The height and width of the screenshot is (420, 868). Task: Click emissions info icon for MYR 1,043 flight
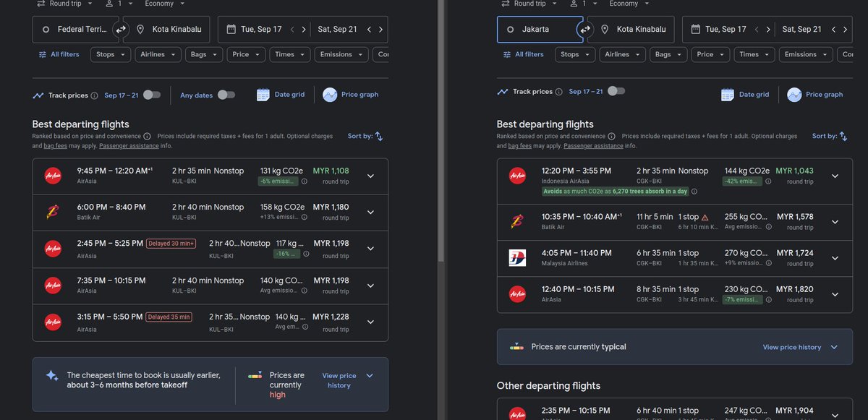[x=768, y=181]
